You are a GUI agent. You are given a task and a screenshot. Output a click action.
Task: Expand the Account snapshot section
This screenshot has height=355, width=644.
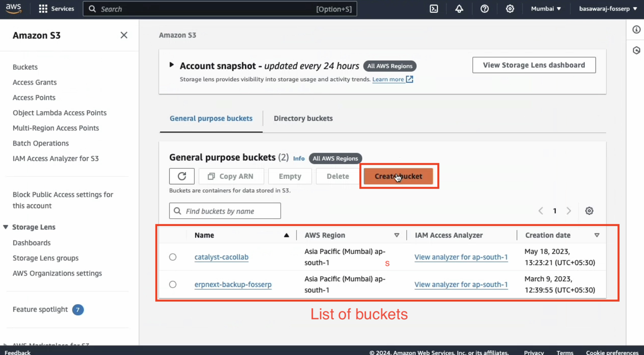pyautogui.click(x=172, y=65)
